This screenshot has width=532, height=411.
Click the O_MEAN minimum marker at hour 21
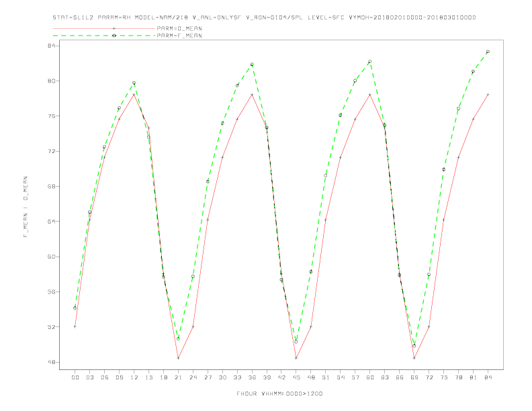point(178,358)
